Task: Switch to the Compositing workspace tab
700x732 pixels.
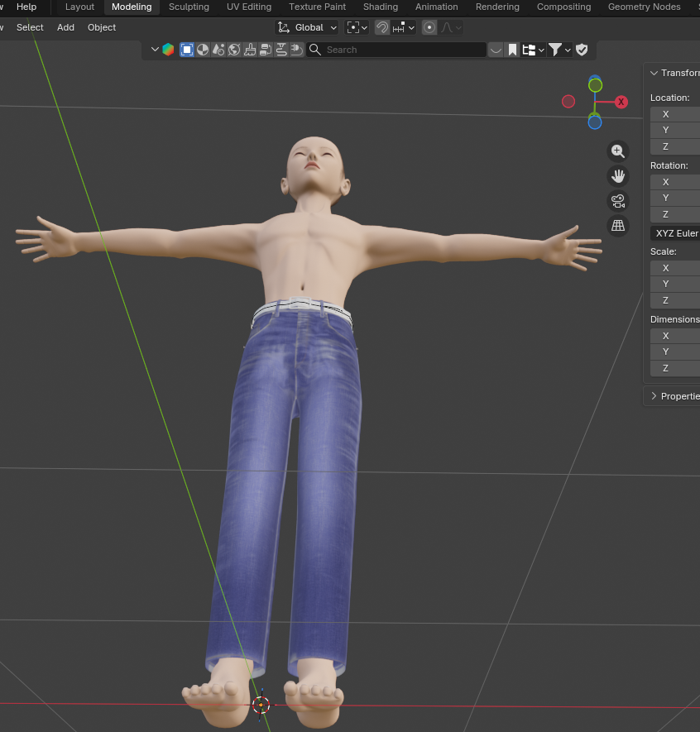Action: pos(563,7)
